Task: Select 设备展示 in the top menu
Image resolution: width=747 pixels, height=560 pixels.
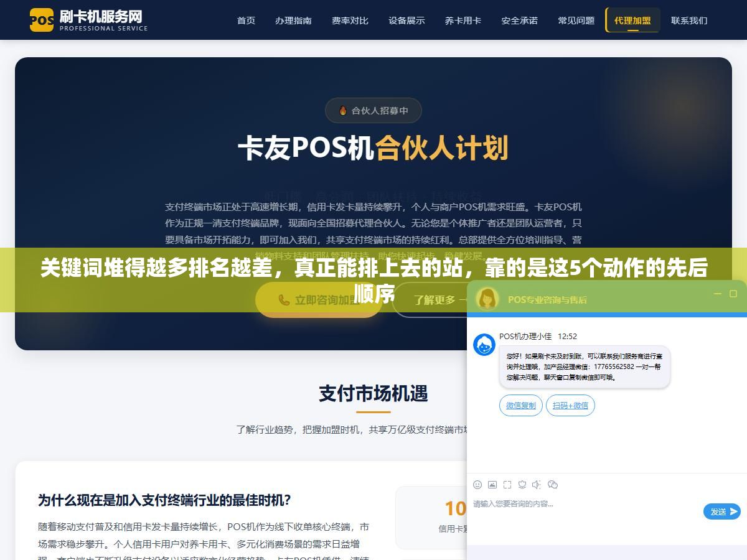Action: point(406,21)
